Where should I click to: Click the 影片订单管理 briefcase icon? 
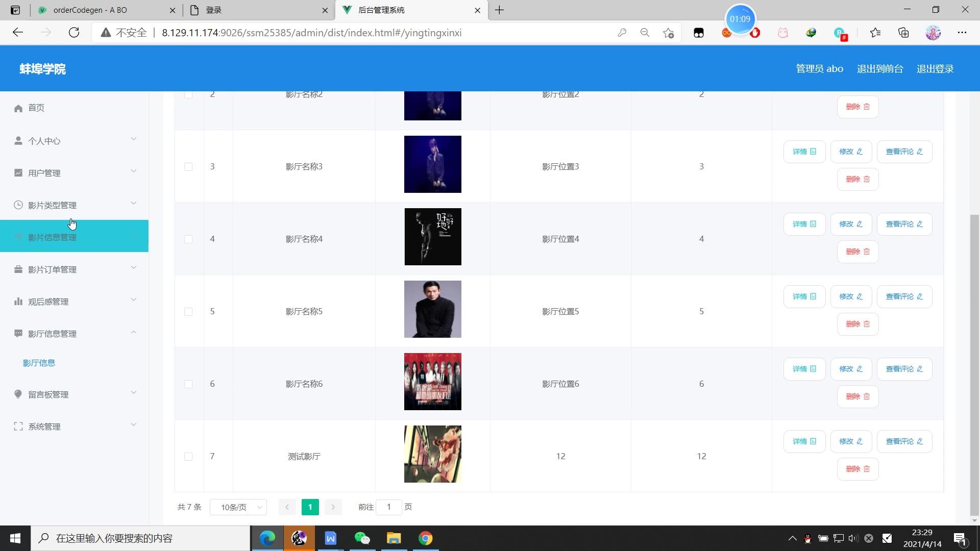18,269
